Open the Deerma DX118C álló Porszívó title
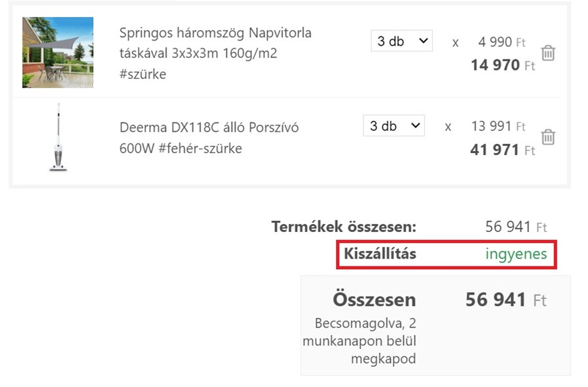 [x=209, y=137]
